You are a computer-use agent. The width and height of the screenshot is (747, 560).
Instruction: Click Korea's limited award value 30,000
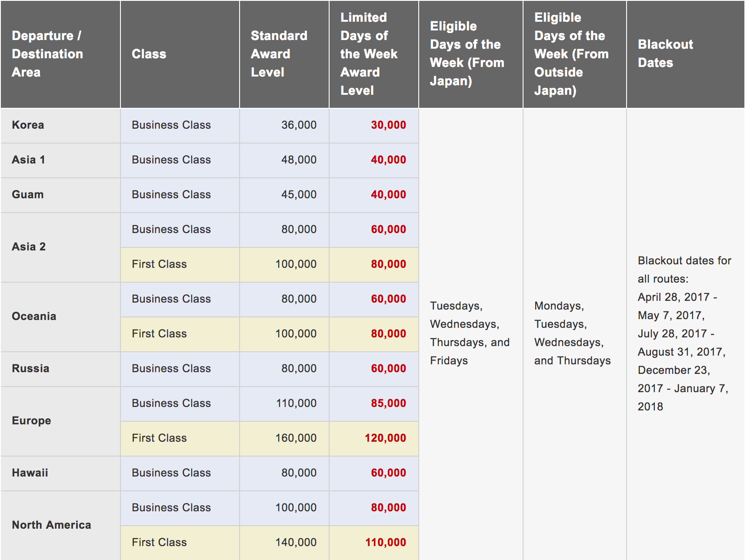pyautogui.click(x=389, y=125)
